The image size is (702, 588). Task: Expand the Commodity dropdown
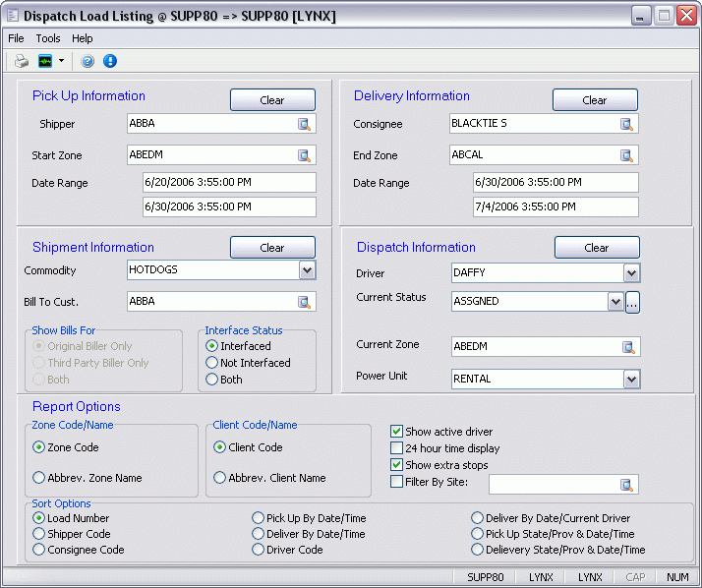(307, 270)
